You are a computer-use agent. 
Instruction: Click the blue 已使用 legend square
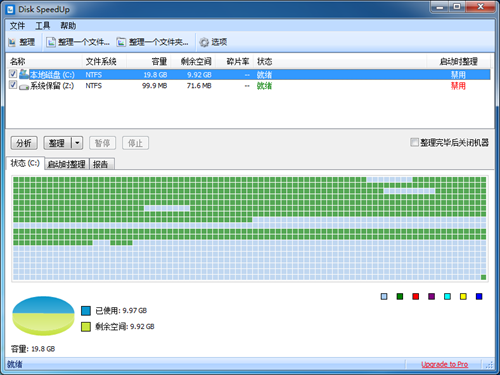pyautogui.click(x=86, y=311)
